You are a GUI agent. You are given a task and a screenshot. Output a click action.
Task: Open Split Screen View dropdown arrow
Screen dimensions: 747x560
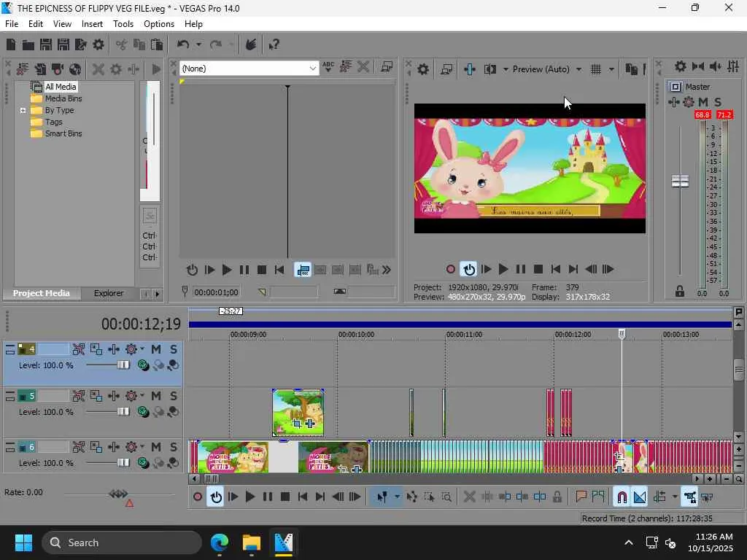coord(506,69)
